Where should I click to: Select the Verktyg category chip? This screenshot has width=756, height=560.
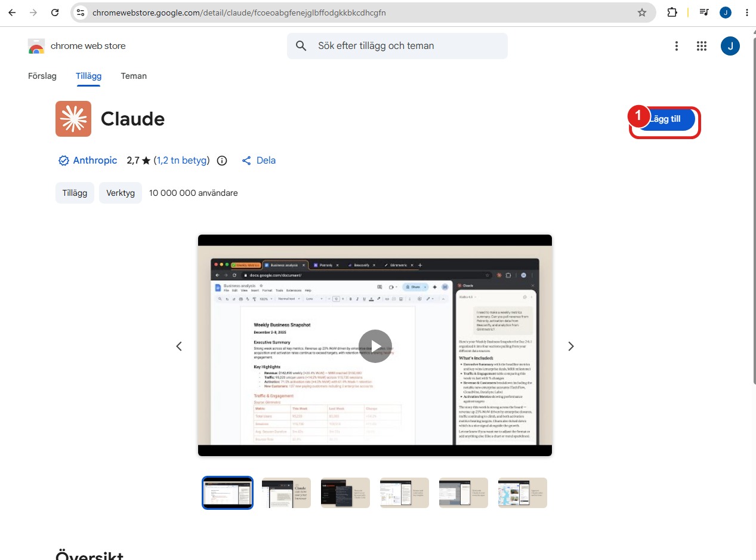121,193
